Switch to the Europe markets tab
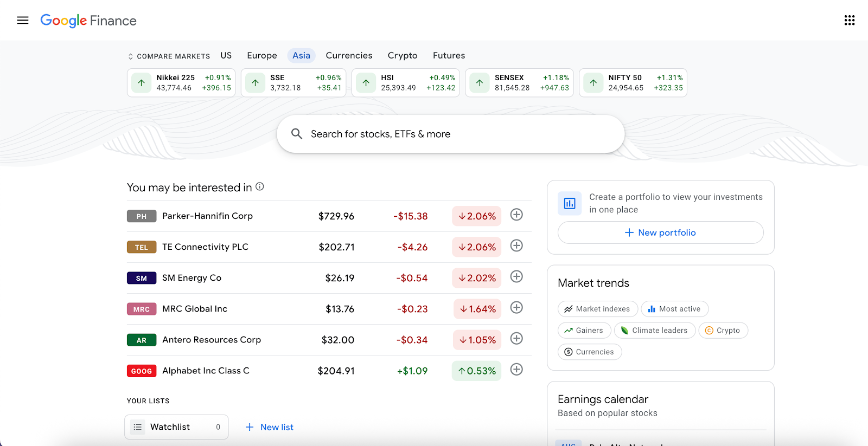The height and width of the screenshot is (446, 868). click(x=262, y=55)
